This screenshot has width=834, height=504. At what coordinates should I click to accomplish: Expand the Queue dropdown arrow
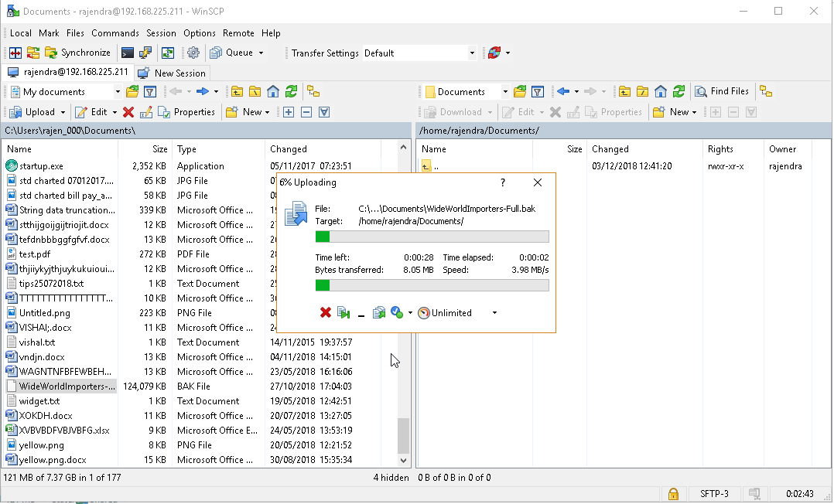261,53
